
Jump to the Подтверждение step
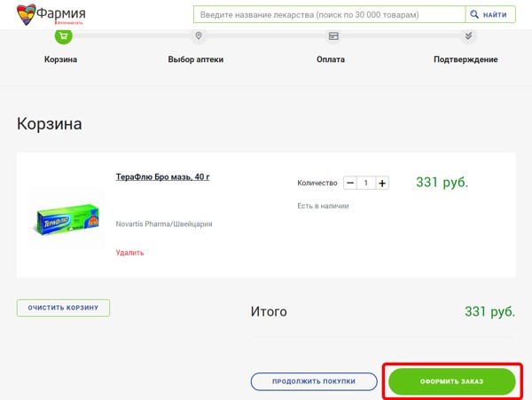click(x=465, y=59)
